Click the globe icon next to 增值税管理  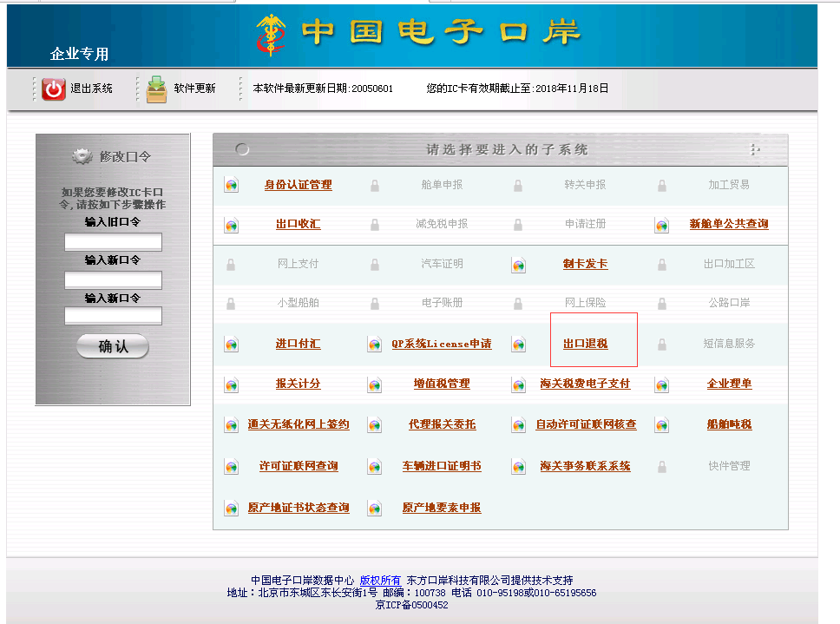(375, 384)
